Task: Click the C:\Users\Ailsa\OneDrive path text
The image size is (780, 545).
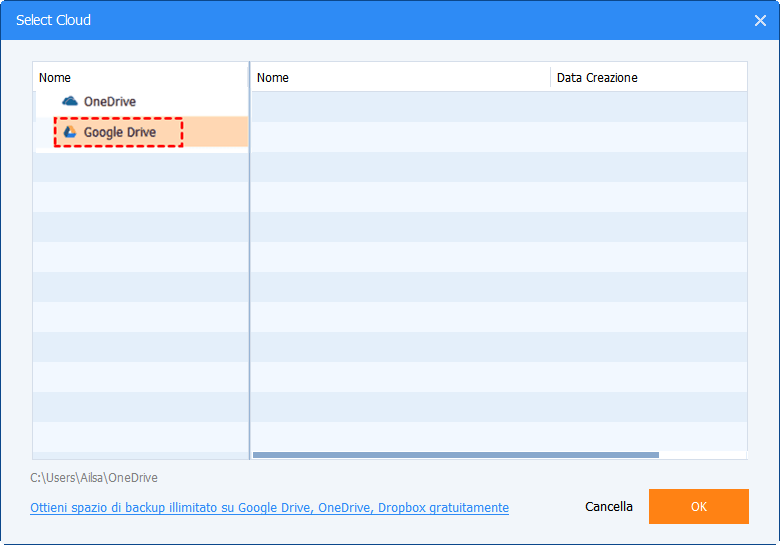Action: [94, 478]
